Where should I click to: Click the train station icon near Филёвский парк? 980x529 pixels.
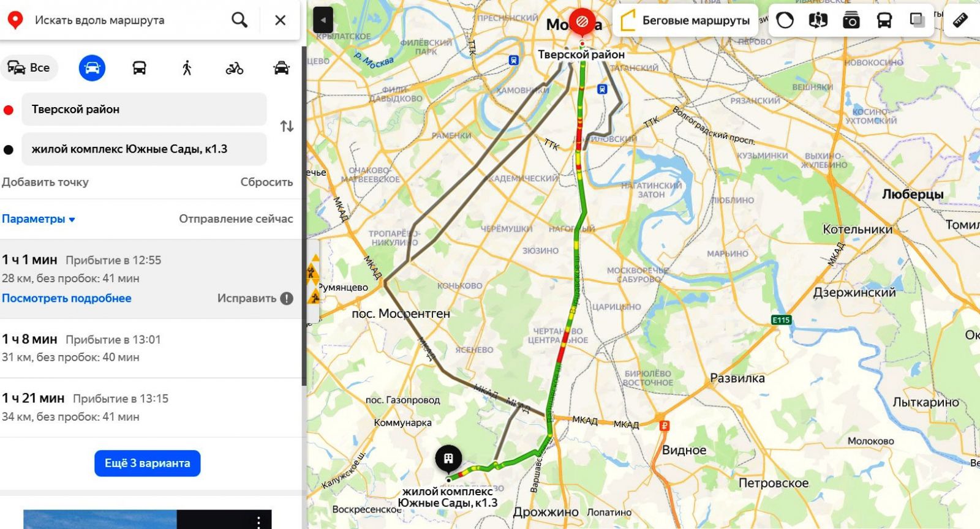(x=513, y=60)
